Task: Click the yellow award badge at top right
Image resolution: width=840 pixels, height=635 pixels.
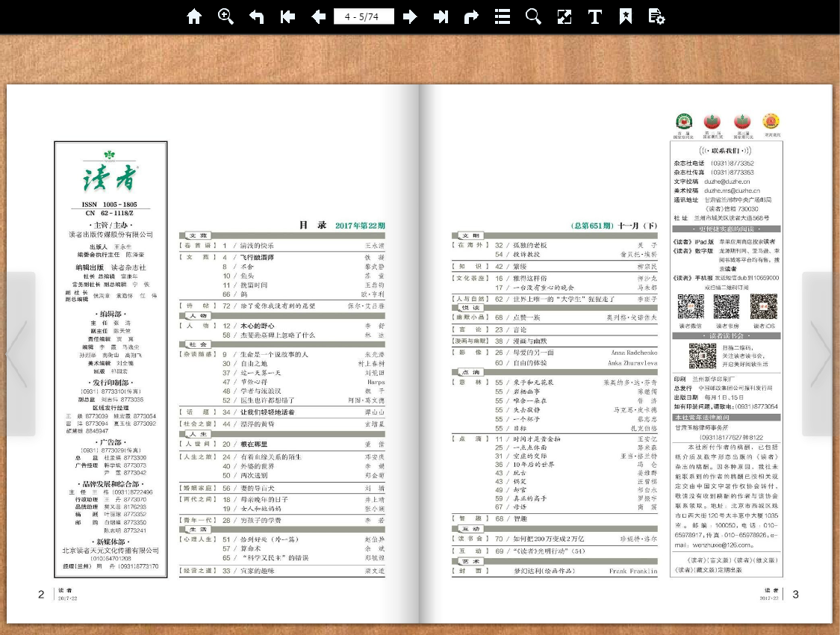Action: [771, 122]
